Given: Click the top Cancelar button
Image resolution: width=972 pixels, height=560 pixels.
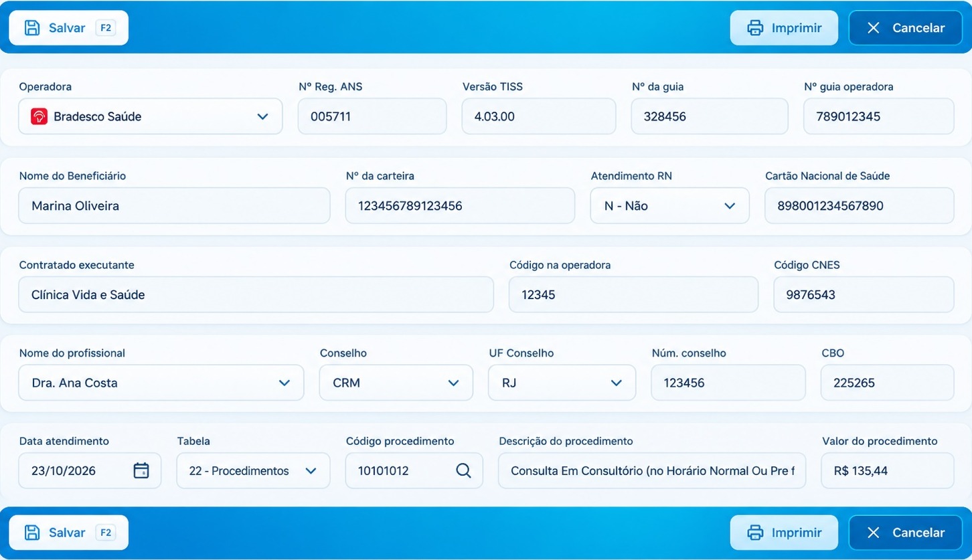Looking at the screenshot, I should point(906,28).
